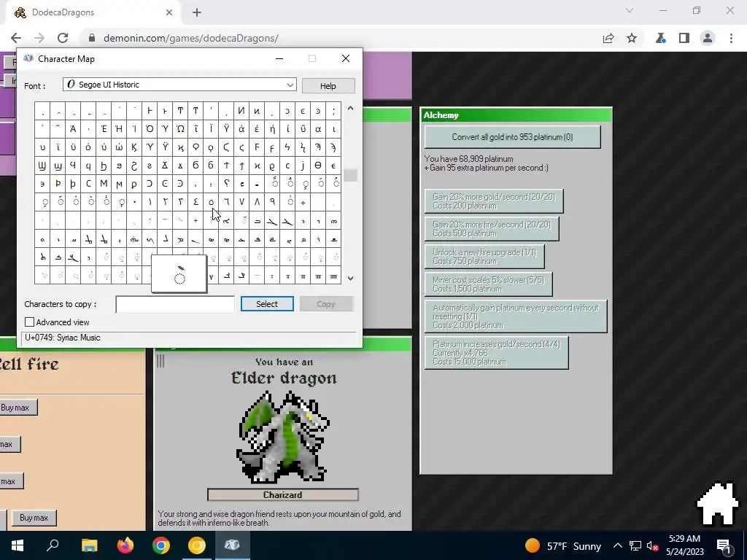Click the Chrome address bar URL
This screenshot has width=747, height=560.
point(190,38)
